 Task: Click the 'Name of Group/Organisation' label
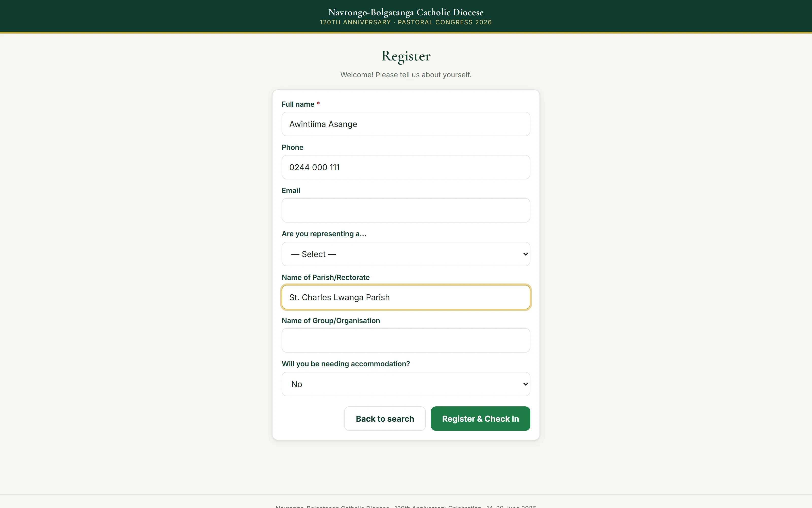[x=330, y=321]
